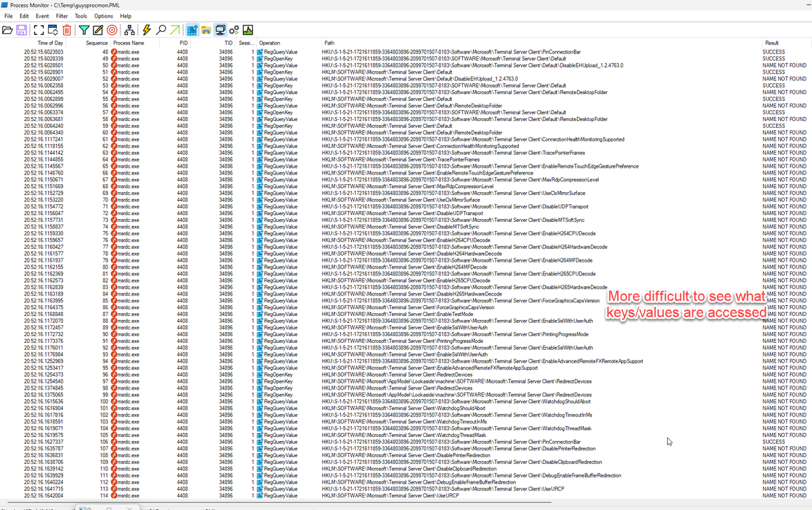Click the registry operation icon in sequence row 75

(x=261, y=233)
